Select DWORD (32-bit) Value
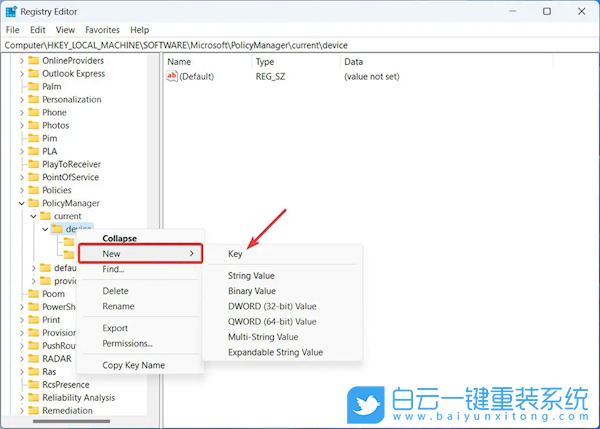The width and height of the screenshot is (600, 429). [282, 306]
